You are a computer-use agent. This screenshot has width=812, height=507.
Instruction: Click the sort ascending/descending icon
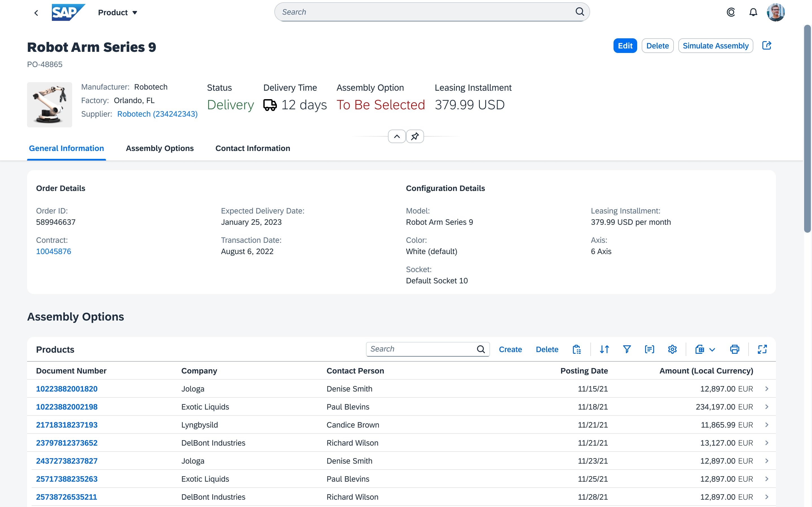(604, 349)
